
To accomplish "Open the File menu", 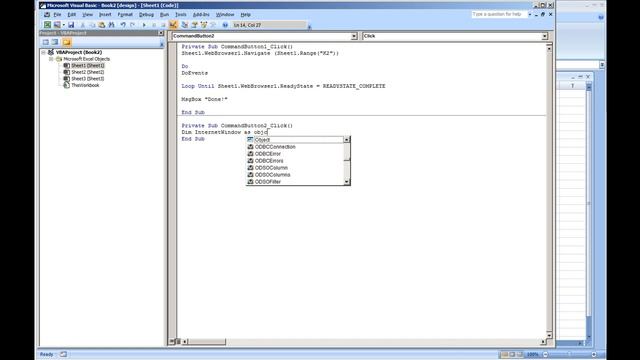I will [57, 14].
